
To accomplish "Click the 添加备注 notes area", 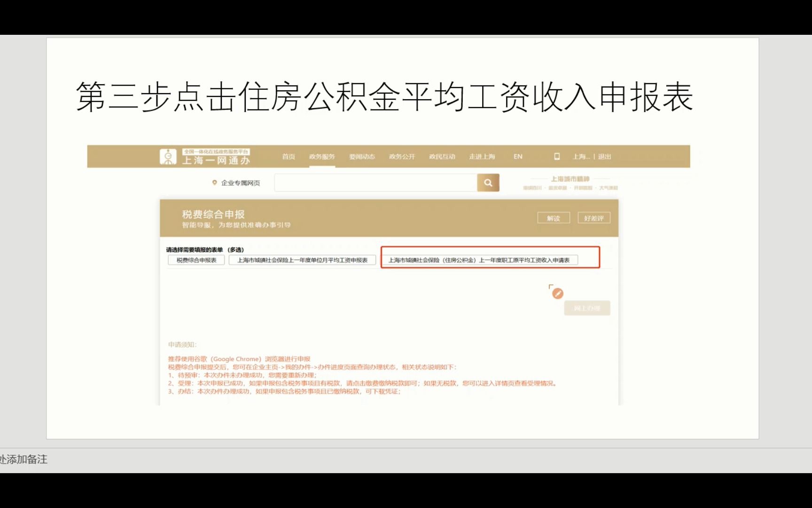I will 23,460.
